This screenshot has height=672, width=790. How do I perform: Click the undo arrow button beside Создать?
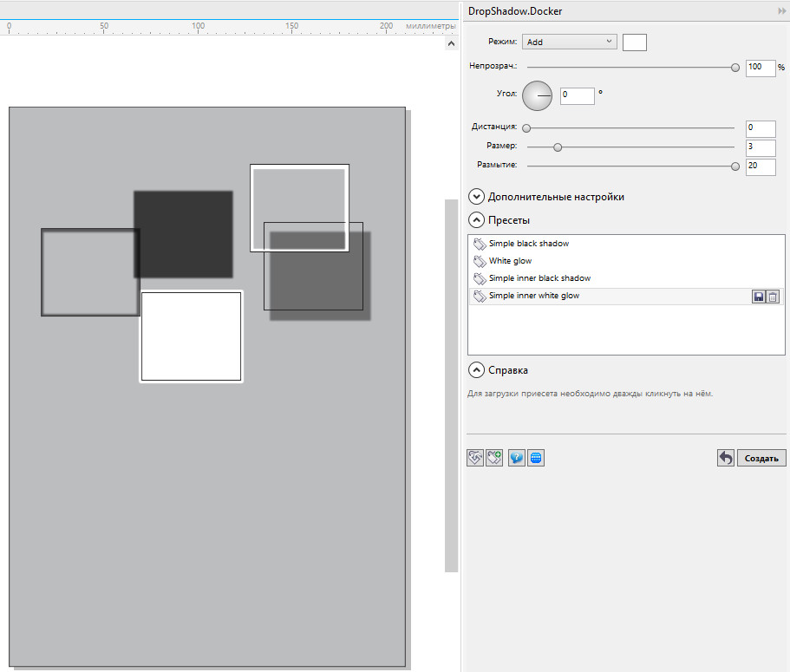pyautogui.click(x=726, y=458)
